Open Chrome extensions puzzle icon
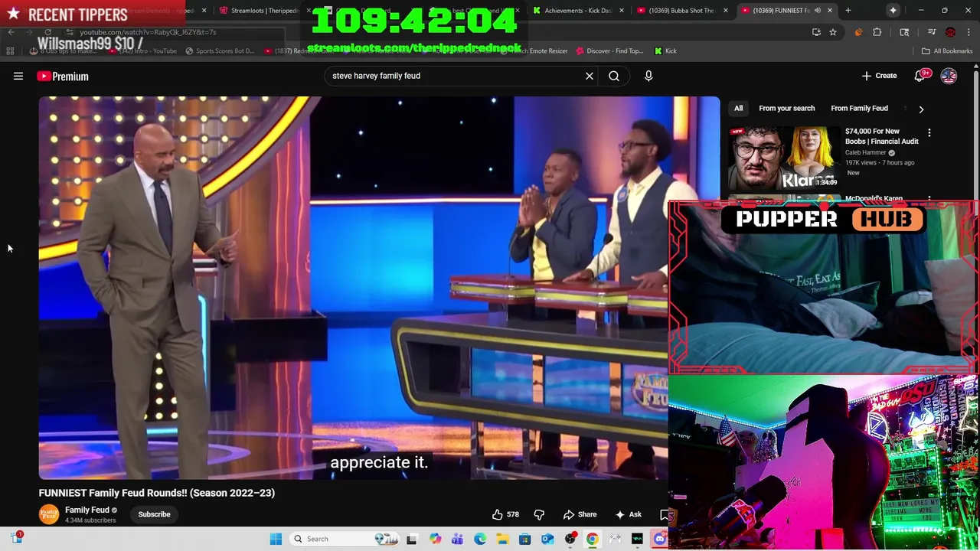The width and height of the screenshot is (980, 551). click(x=877, y=32)
